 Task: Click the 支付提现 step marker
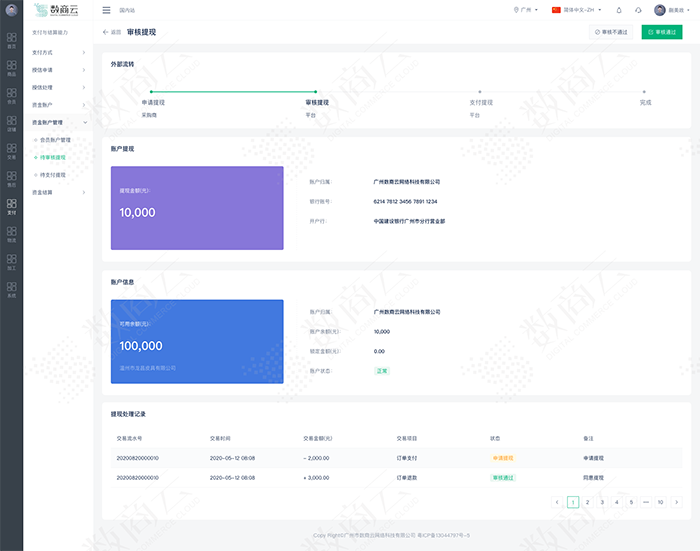pos(479,92)
